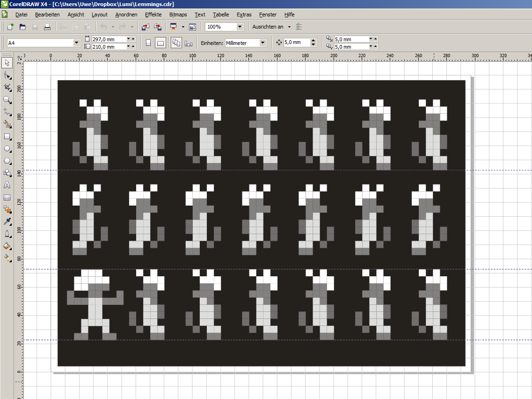Screen dimensions: 532x399
Task: Click the duplicate X offset field
Action: [x=351, y=39]
